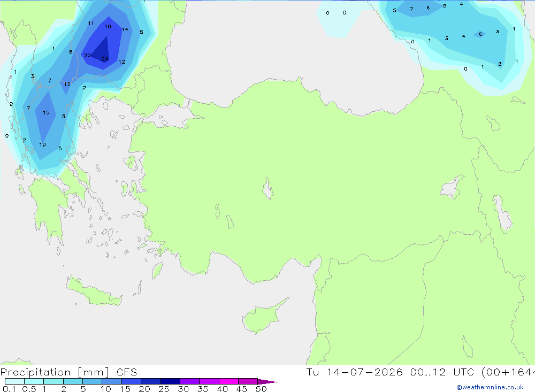Click the 0.1–0.5 mm palest legend swatch
The width and height of the screenshot is (535, 392).
[14, 381]
